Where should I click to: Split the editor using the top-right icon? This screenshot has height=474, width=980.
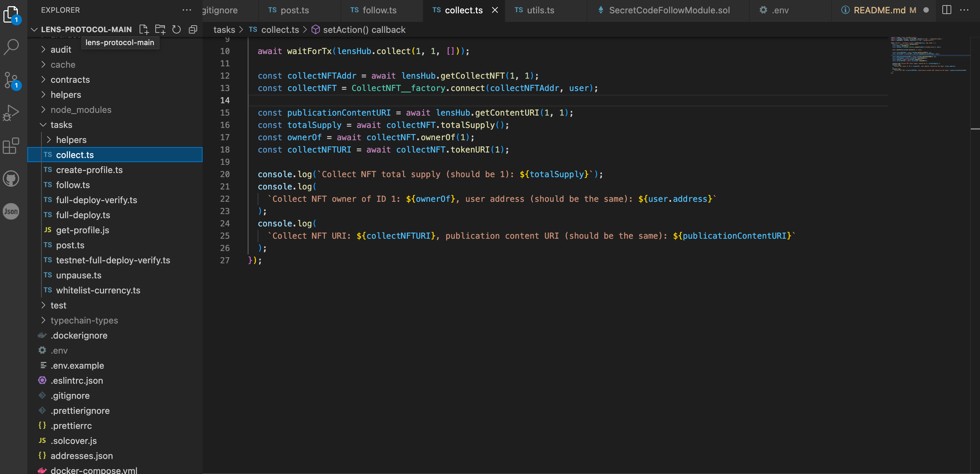(x=946, y=10)
